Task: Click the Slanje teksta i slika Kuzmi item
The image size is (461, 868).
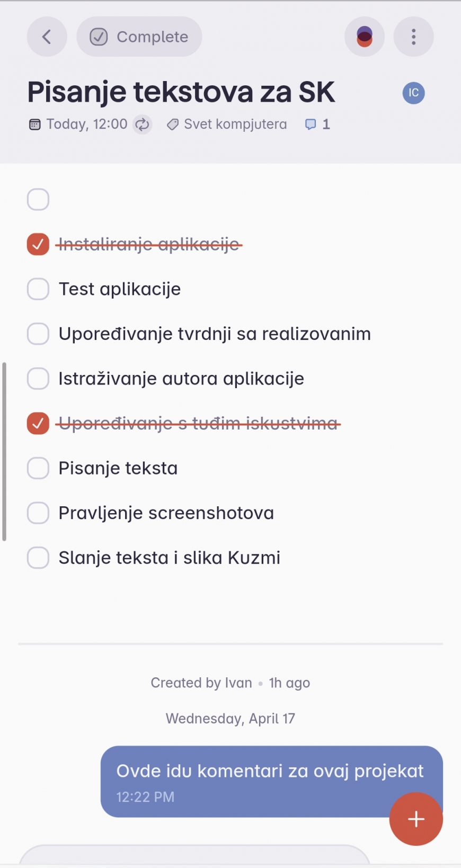Action: tap(169, 558)
